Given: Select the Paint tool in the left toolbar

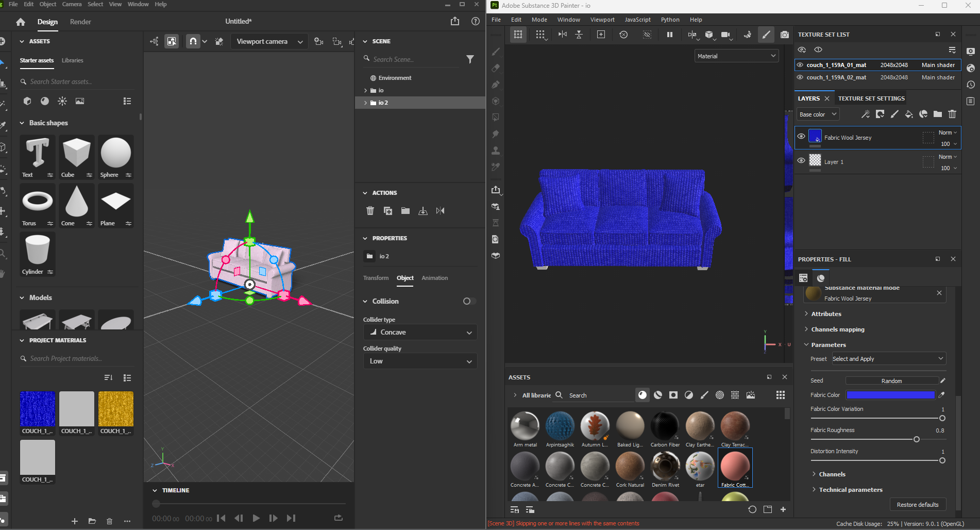Looking at the screenshot, I should click(496, 52).
